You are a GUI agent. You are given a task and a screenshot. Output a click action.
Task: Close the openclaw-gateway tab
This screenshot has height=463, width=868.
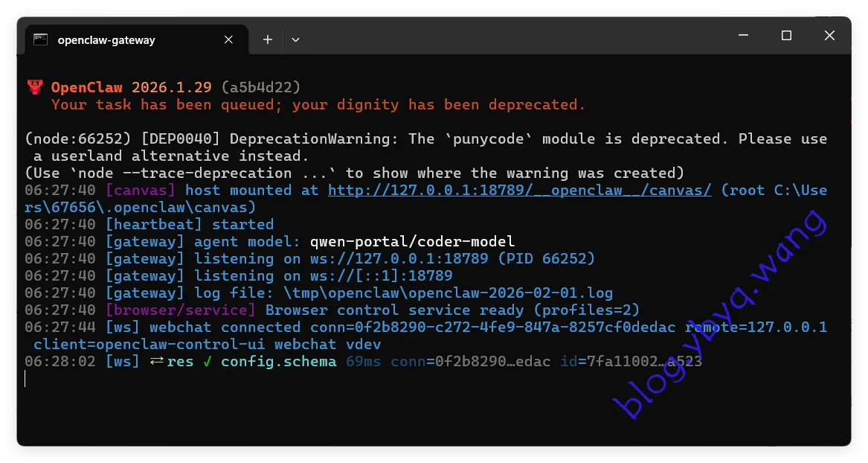228,39
